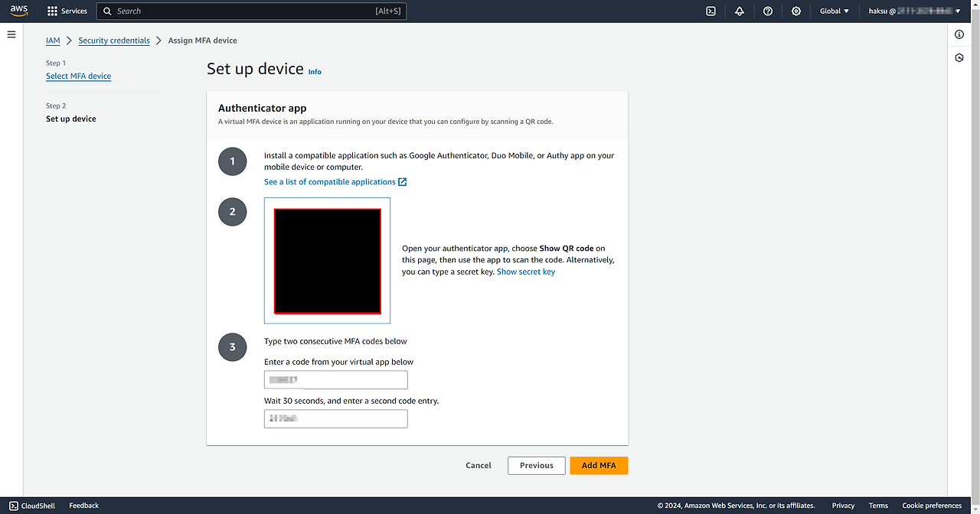Image resolution: width=980 pixels, height=514 pixels.
Task: Expand the Global region dropdown
Action: 834,11
